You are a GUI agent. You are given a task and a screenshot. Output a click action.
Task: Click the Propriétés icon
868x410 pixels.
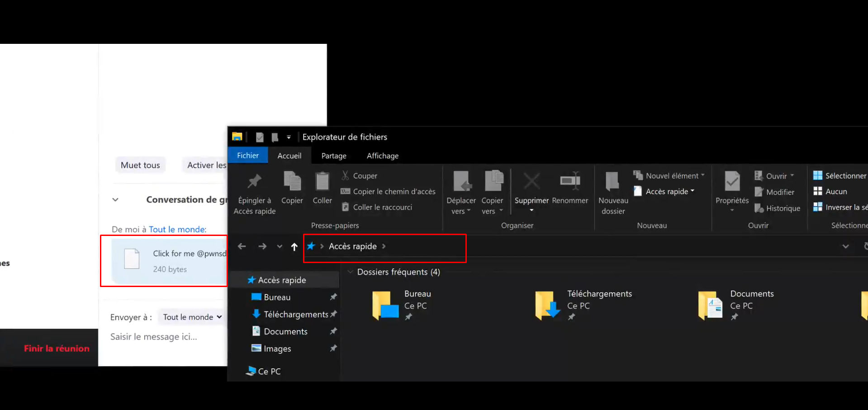pos(732,182)
